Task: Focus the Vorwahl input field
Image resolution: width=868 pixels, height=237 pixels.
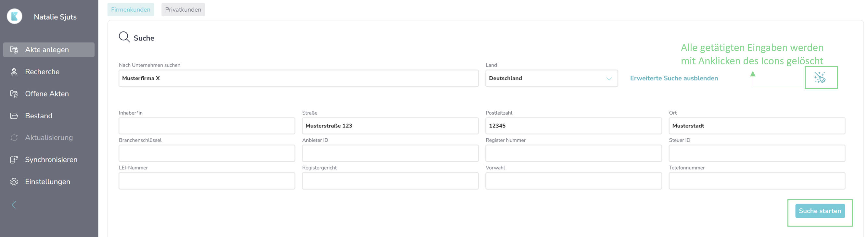Action: [573, 181]
